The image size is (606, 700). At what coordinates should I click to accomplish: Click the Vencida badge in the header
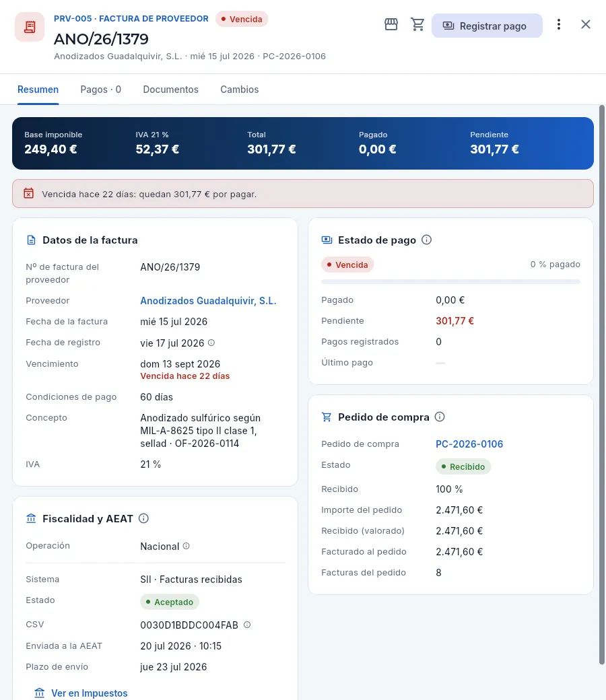pos(242,20)
